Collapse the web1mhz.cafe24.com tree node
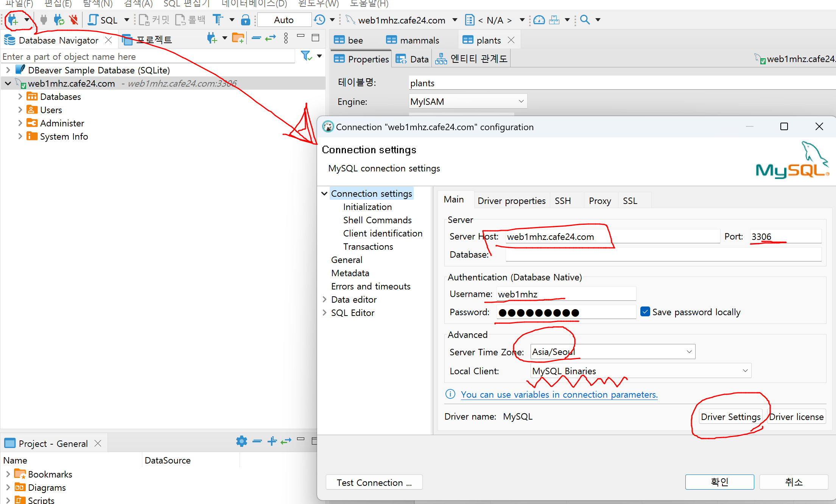 pos(8,83)
